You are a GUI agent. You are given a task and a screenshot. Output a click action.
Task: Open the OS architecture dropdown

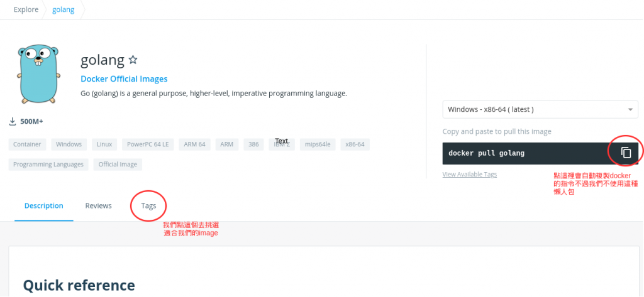(540, 109)
